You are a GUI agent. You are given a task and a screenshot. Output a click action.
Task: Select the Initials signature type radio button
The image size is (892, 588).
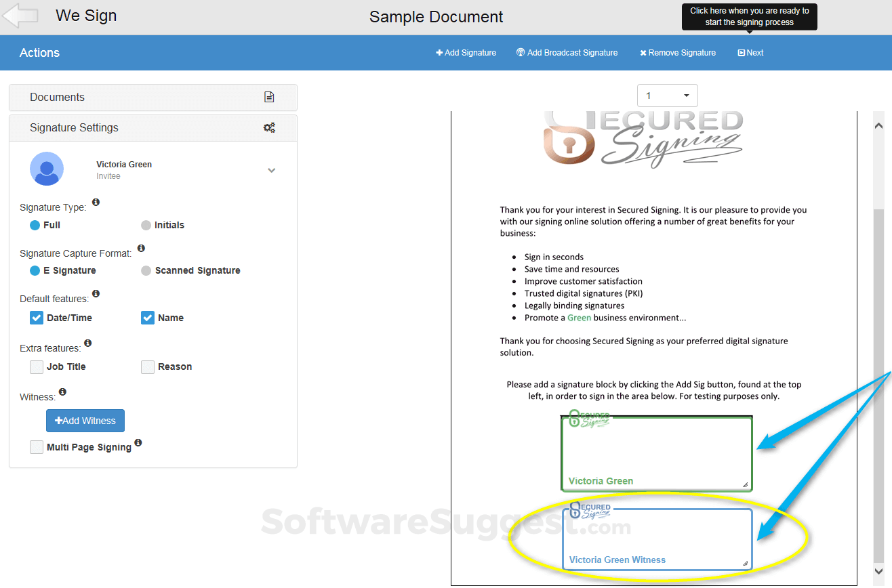(x=146, y=224)
